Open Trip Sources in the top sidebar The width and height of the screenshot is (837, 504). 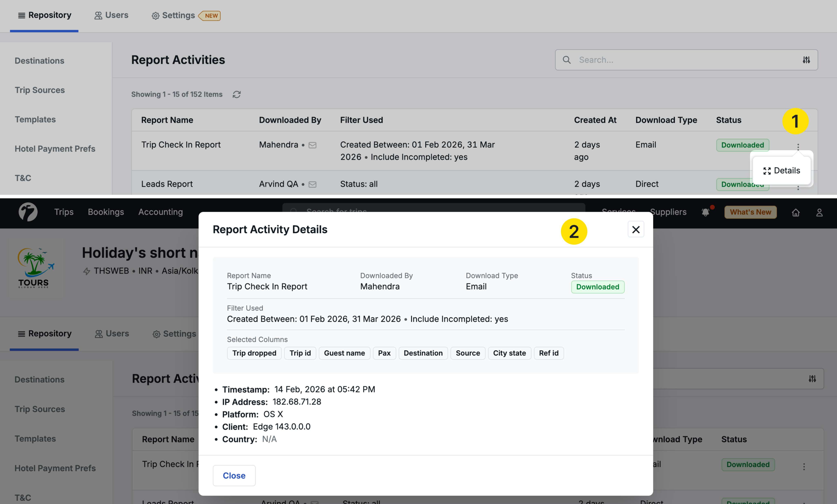click(39, 90)
